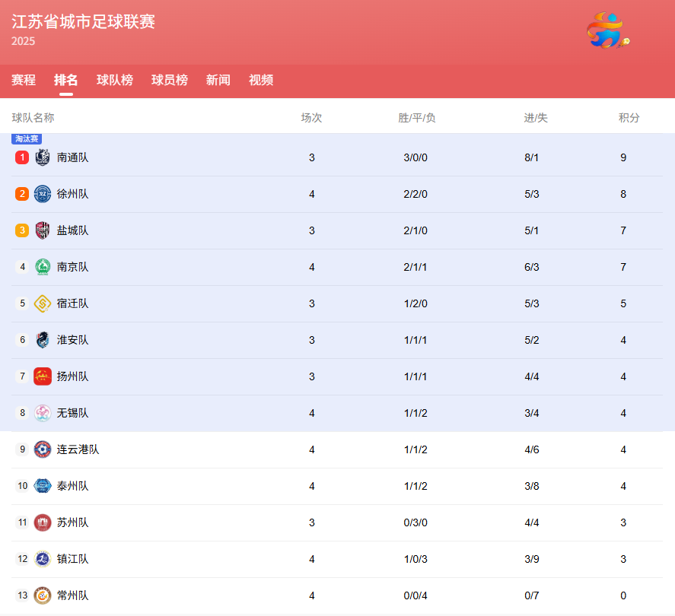
Task: Open the 视频 video tab
Action: point(261,80)
